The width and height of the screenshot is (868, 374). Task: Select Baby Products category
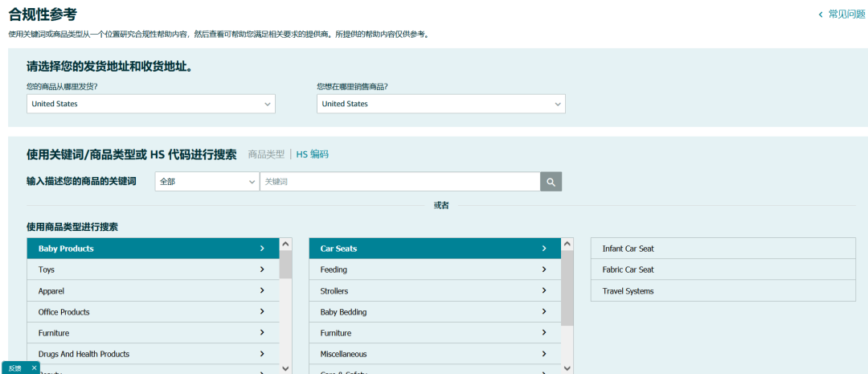[153, 249]
